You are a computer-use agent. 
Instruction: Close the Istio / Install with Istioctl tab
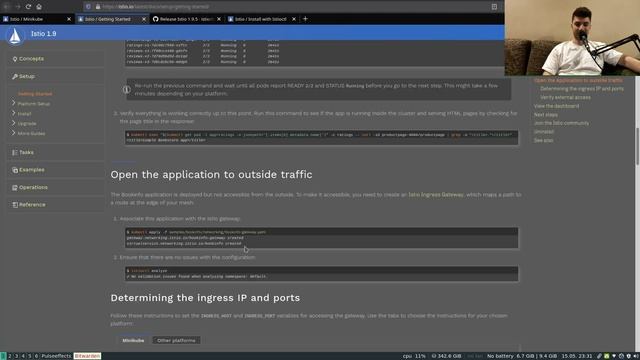(294, 19)
